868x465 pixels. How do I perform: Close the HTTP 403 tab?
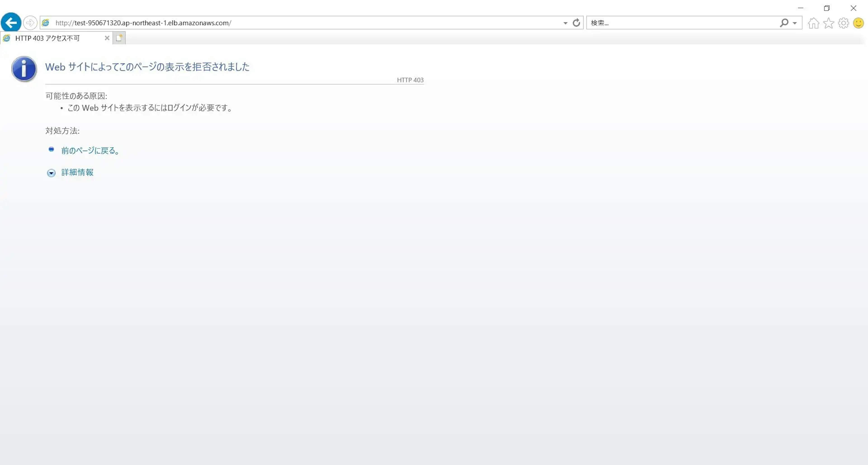click(107, 38)
